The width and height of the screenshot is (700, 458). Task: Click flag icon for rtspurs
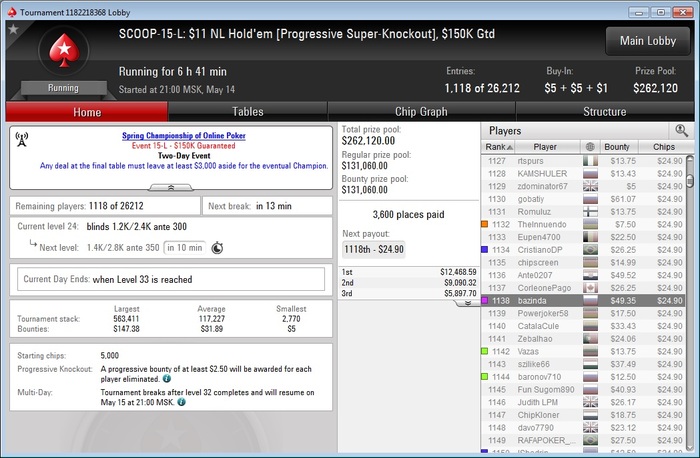(x=590, y=161)
